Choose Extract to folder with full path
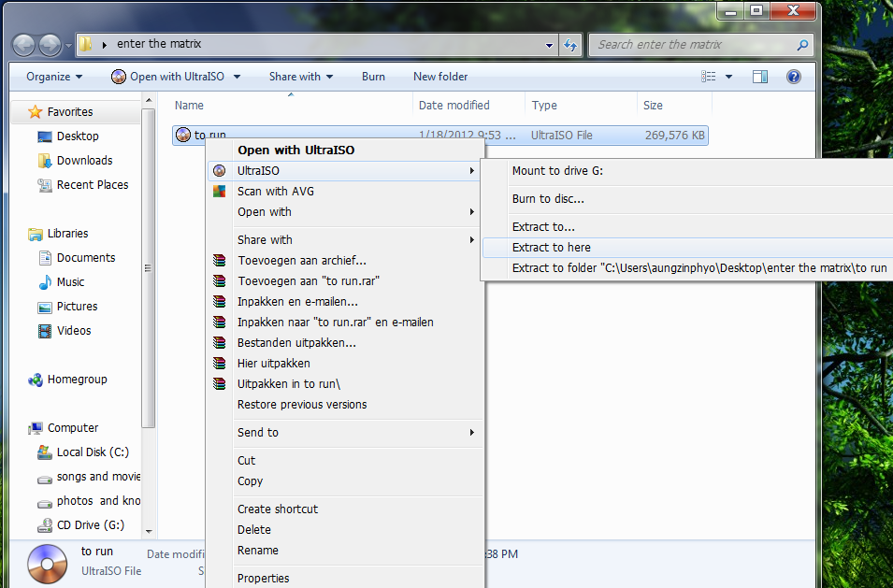 pos(688,268)
